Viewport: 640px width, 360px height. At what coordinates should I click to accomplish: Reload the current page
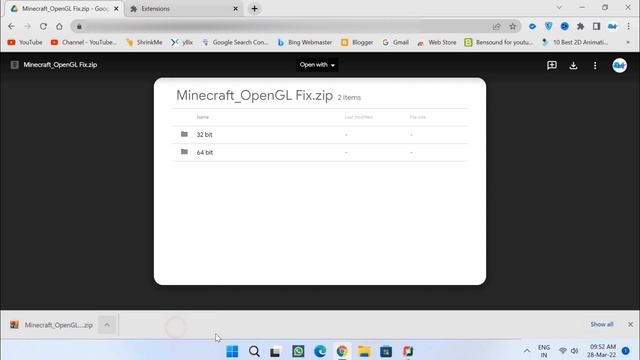click(43, 26)
